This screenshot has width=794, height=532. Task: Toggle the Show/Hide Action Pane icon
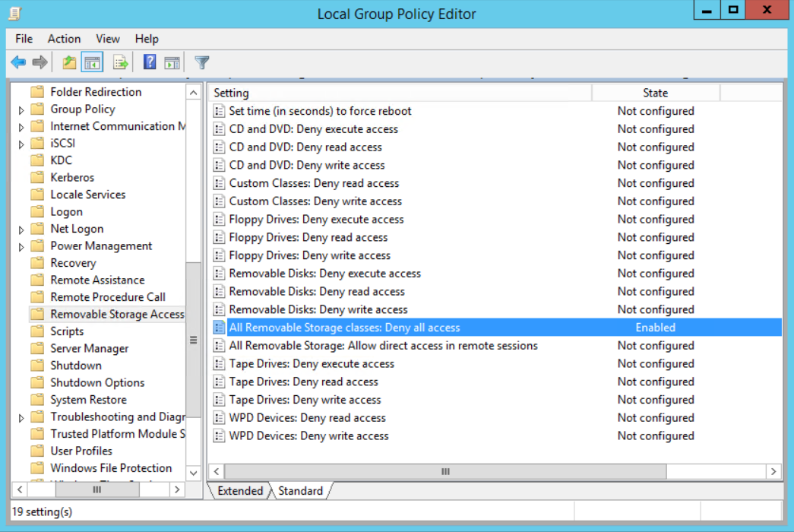pyautogui.click(x=172, y=62)
